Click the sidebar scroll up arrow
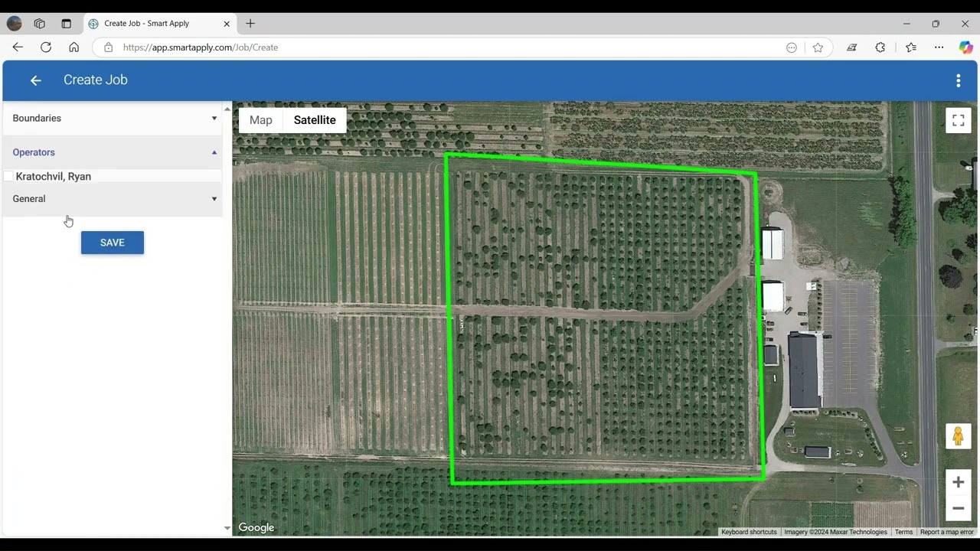This screenshot has width=980, height=551. click(227, 109)
